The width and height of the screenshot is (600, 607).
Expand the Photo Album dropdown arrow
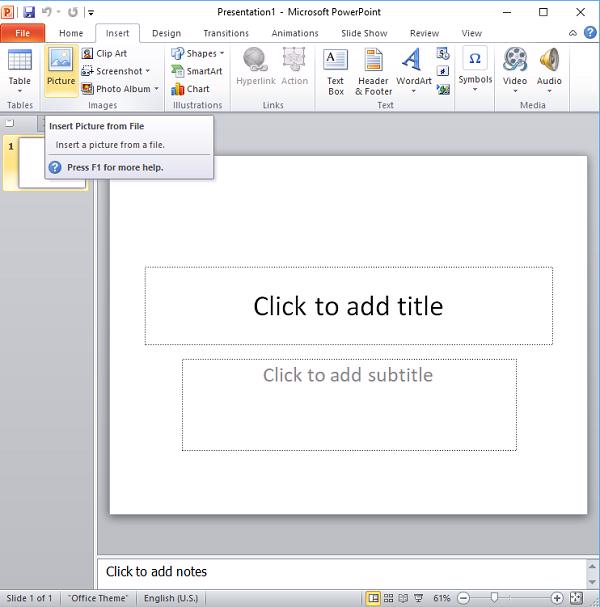pyautogui.click(x=156, y=89)
